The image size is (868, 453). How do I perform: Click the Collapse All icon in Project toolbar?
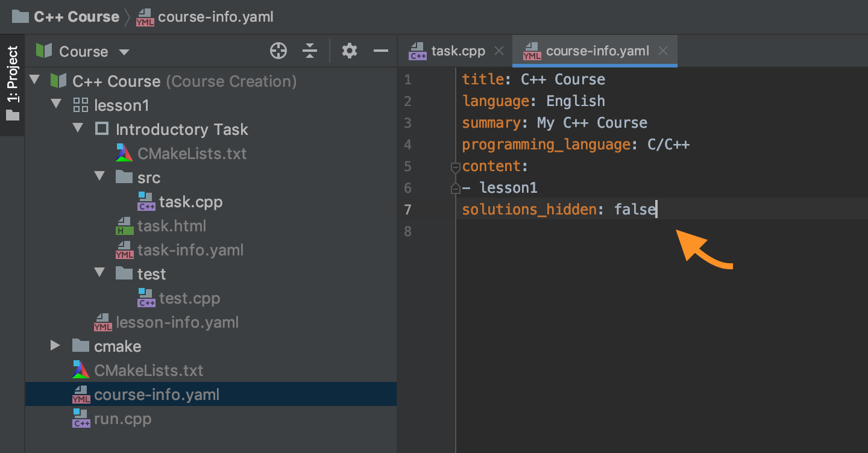pos(310,51)
